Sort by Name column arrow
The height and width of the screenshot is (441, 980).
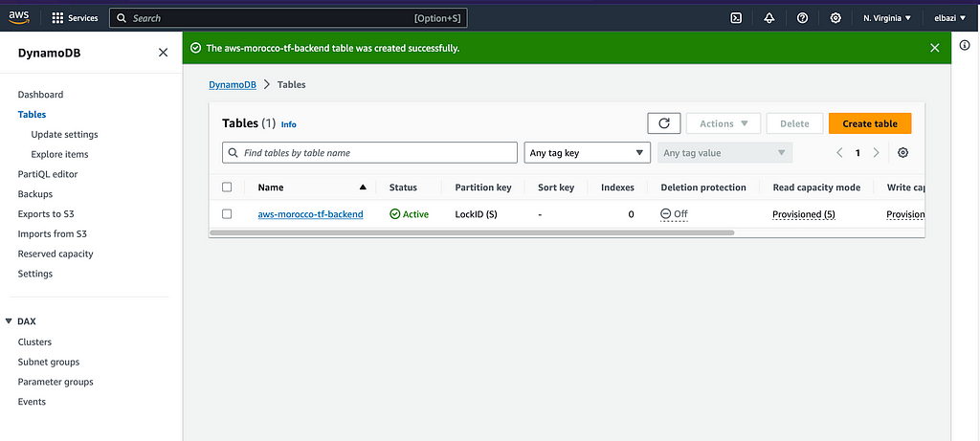coord(363,187)
